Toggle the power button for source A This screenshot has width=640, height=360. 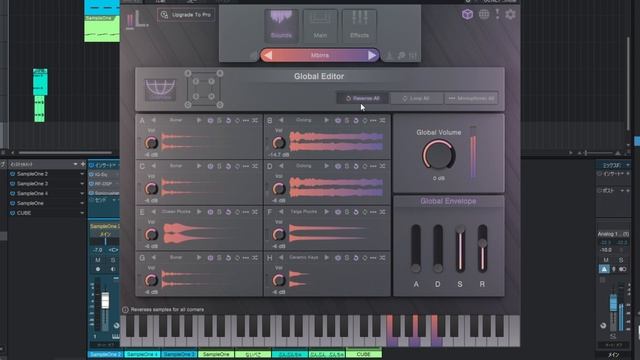click(210, 120)
